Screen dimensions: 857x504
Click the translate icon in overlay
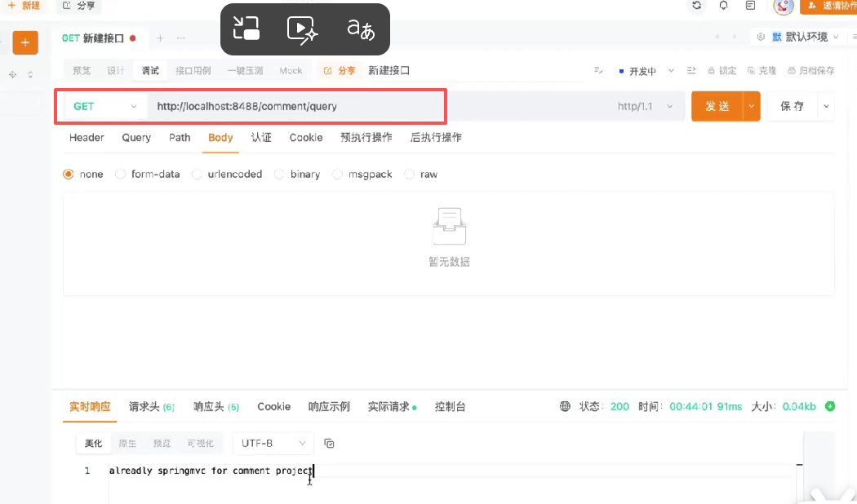click(x=361, y=29)
